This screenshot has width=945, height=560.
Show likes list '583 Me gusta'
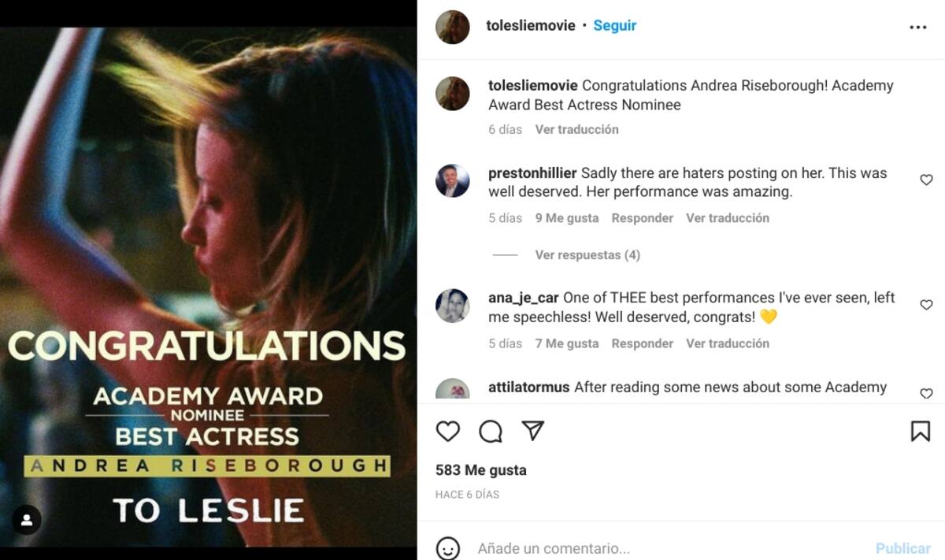point(480,470)
